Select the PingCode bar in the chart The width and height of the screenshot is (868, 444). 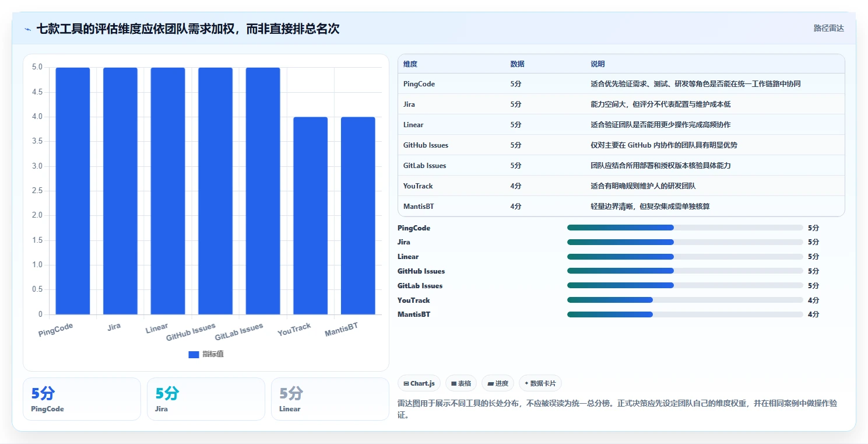pyautogui.click(x=73, y=191)
